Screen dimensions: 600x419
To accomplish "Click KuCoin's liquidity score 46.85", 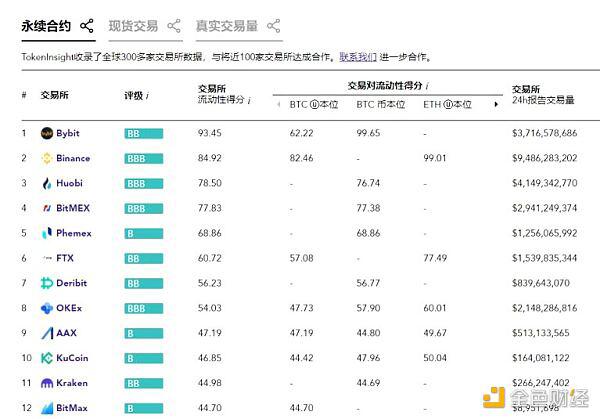I will (210, 358).
